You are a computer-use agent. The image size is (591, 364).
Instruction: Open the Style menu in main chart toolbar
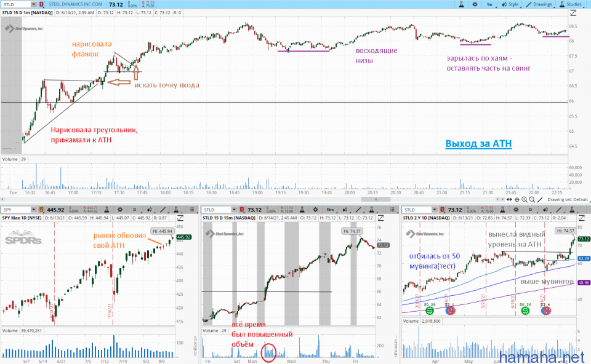pyautogui.click(x=510, y=4)
